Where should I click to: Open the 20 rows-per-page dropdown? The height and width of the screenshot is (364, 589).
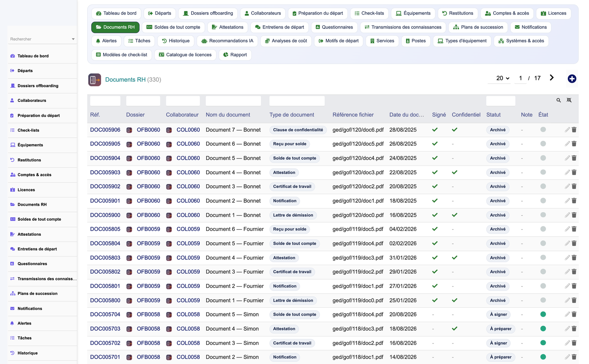pyautogui.click(x=503, y=78)
